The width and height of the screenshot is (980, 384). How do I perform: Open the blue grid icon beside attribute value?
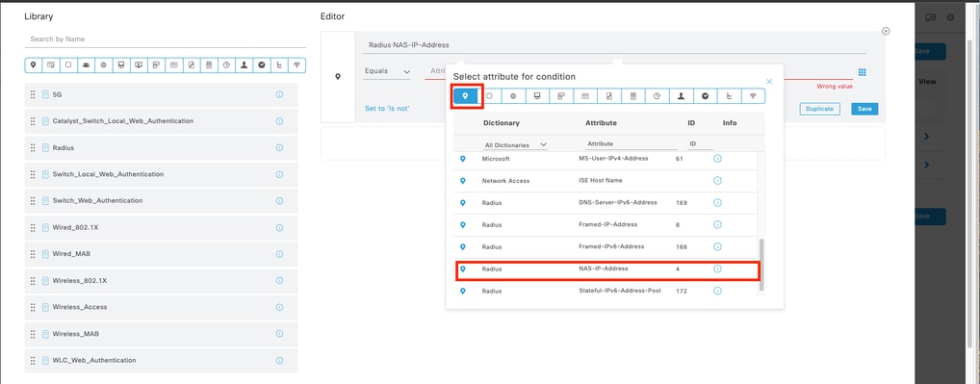tap(863, 72)
